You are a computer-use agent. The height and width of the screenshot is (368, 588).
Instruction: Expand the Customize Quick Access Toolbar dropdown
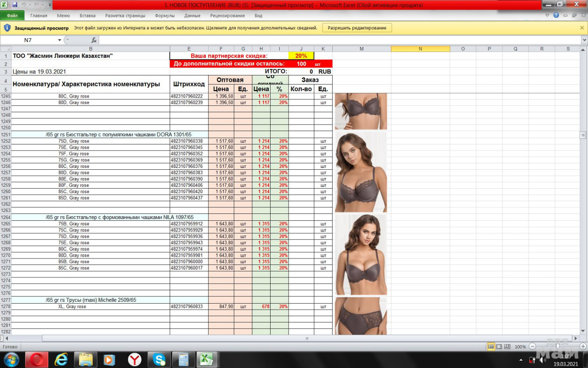(50, 5)
